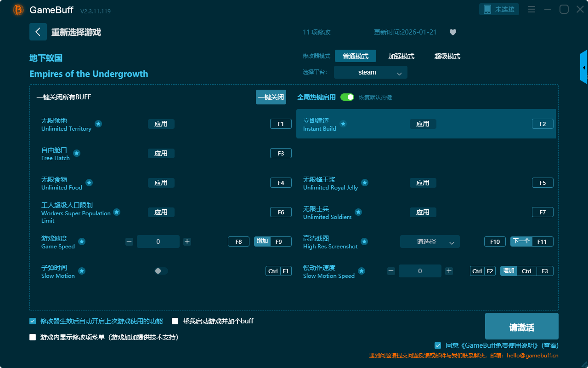Viewport: 588px width, 368px height.
Task: Toggle the global hotkey enable switch
Action: click(347, 97)
